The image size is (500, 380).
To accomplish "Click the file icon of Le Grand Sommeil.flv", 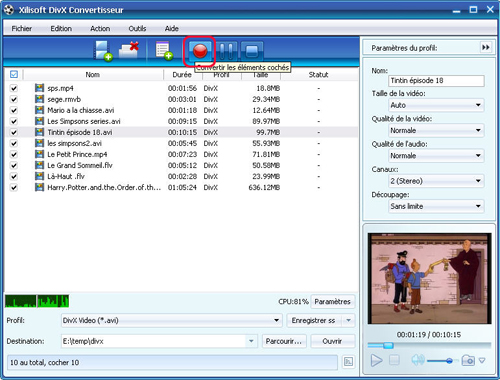I will pos(39,165).
